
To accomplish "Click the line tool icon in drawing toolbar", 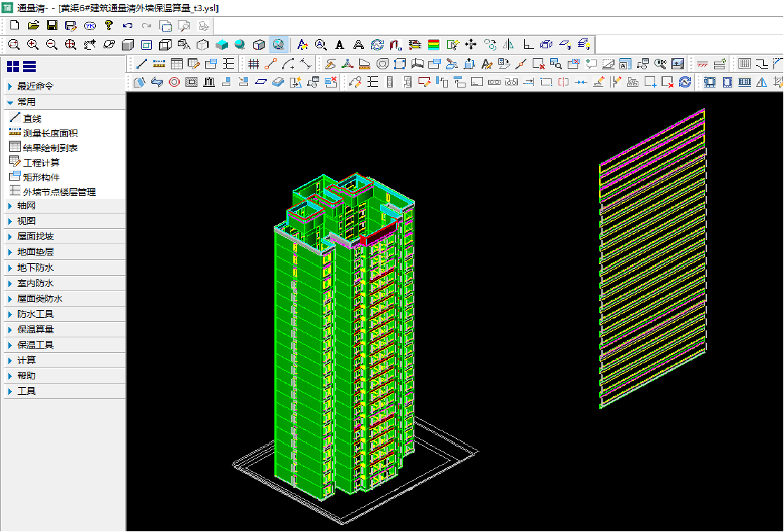I will click(141, 64).
